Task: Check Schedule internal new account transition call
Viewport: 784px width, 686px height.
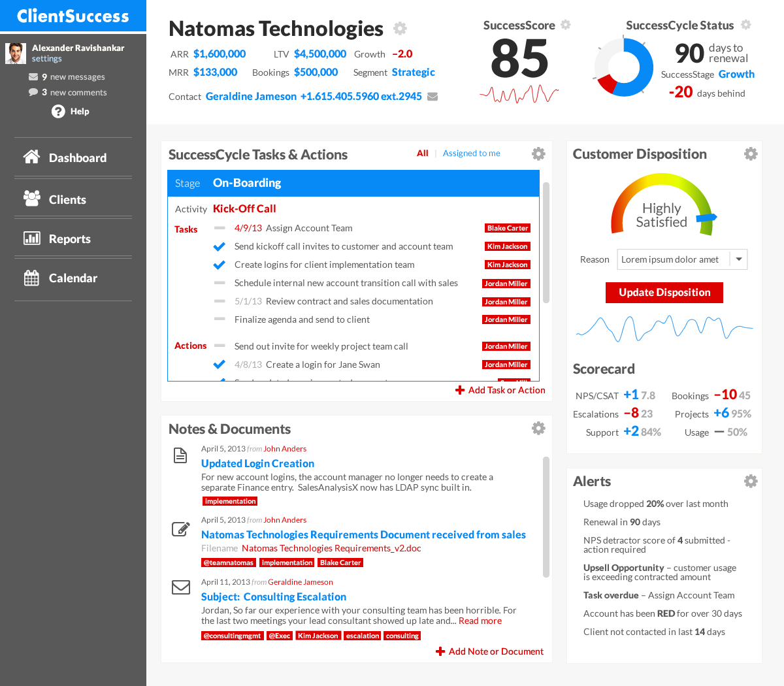Action: pyautogui.click(x=220, y=283)
